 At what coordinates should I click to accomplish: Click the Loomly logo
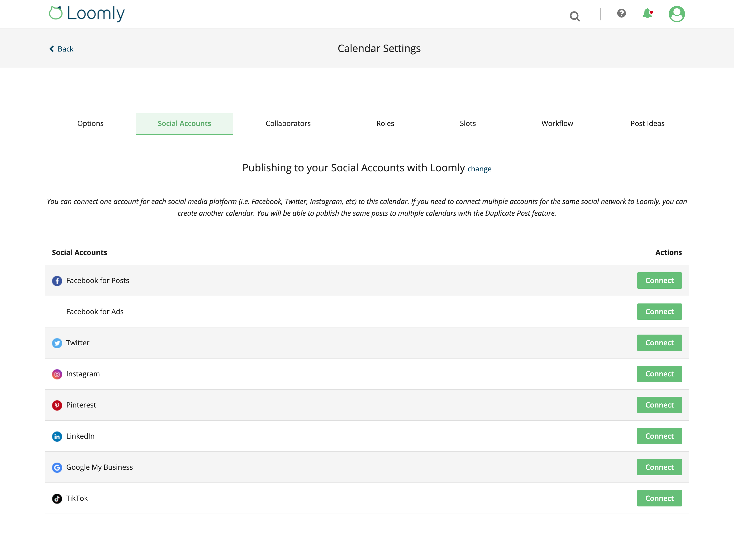click(x=87, y=14)
